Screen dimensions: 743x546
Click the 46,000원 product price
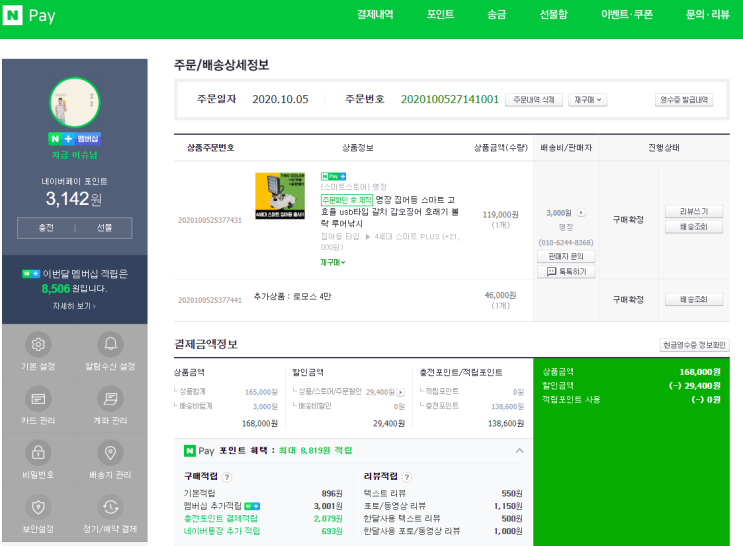point(500,295)
